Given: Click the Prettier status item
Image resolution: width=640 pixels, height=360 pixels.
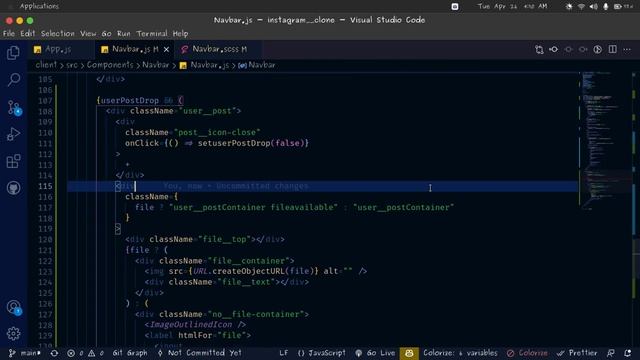Looking at the screenshot, I should (x=577, y=353).
